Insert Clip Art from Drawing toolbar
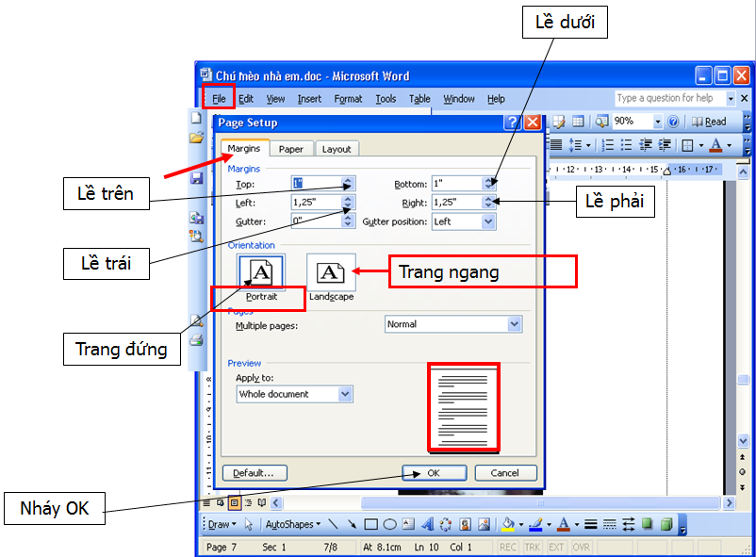756x557 pixels. pos(465,524)
